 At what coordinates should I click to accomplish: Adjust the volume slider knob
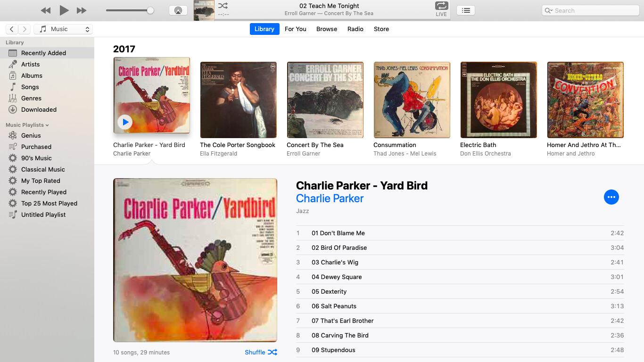pyautogui.click(x=150, y=10)
